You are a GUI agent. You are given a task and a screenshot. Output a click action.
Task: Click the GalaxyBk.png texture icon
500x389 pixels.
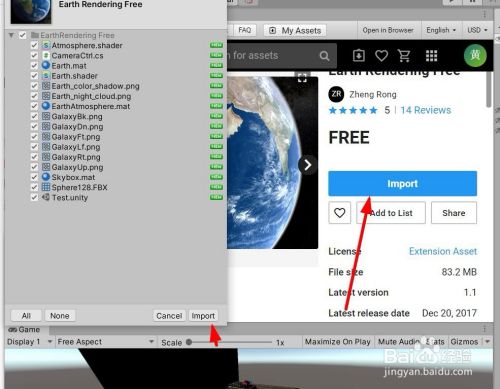point(46,116)
